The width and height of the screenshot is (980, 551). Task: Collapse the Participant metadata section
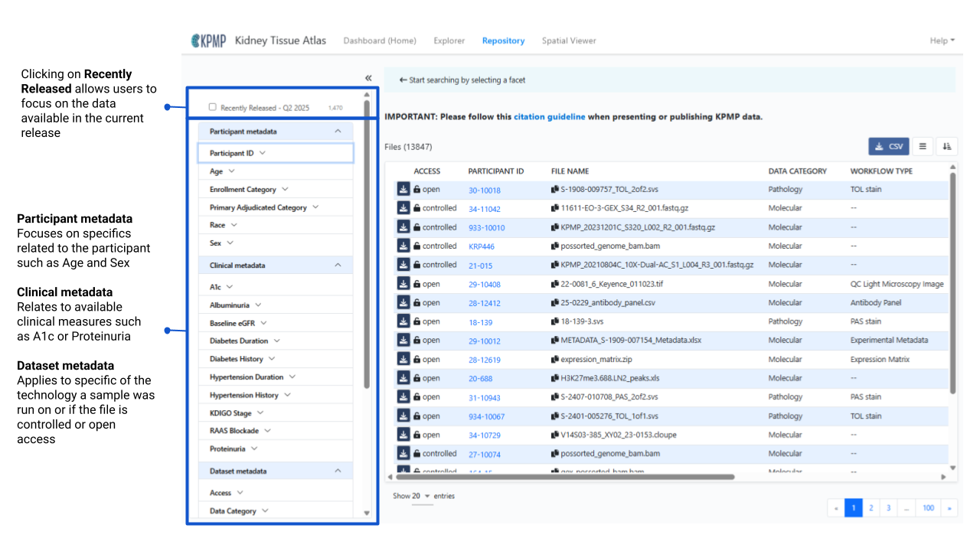click(338, 131)
